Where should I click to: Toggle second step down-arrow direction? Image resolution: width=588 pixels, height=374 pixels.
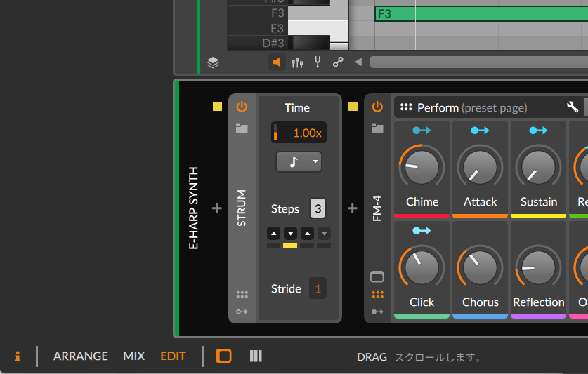291,234
